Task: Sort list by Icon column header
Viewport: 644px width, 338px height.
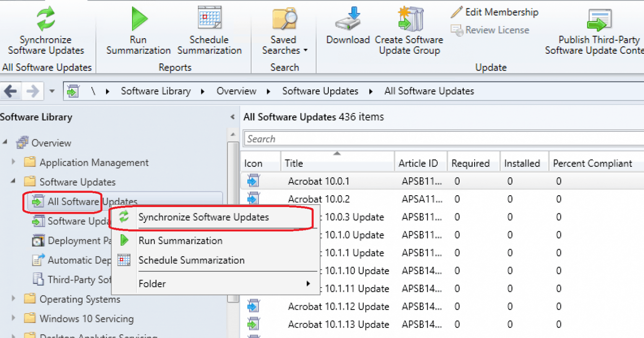Action: 261,163
